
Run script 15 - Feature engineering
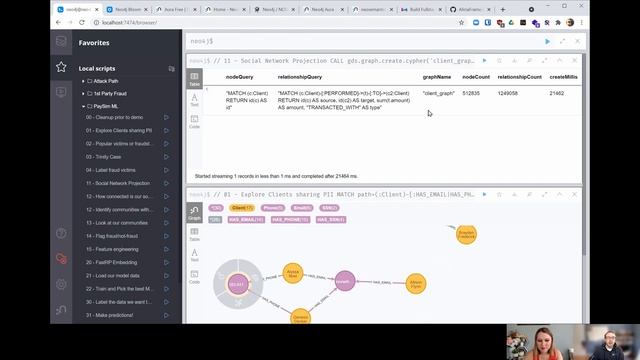pyautogui.click(x=166, y=249)
